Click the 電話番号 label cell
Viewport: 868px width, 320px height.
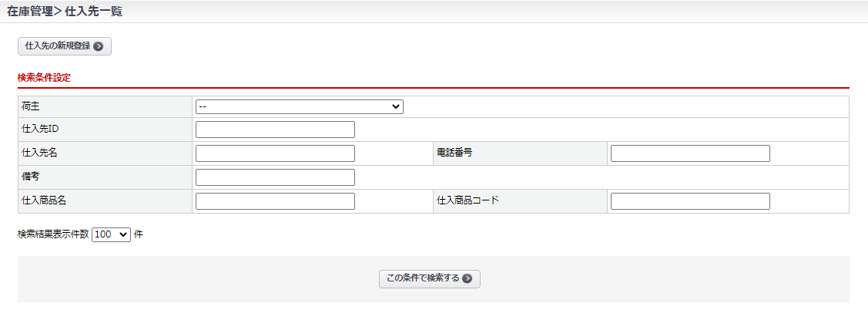tap(454, 153)
